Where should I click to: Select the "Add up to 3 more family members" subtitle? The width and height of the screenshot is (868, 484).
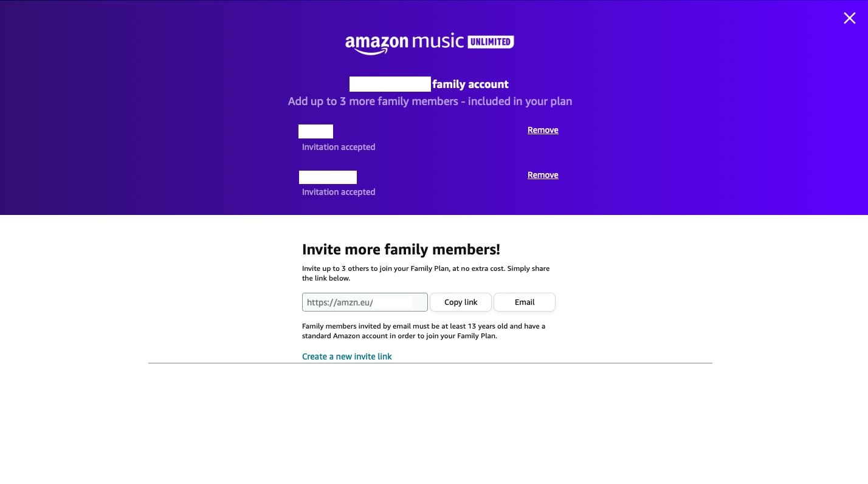tap(430, 101)
